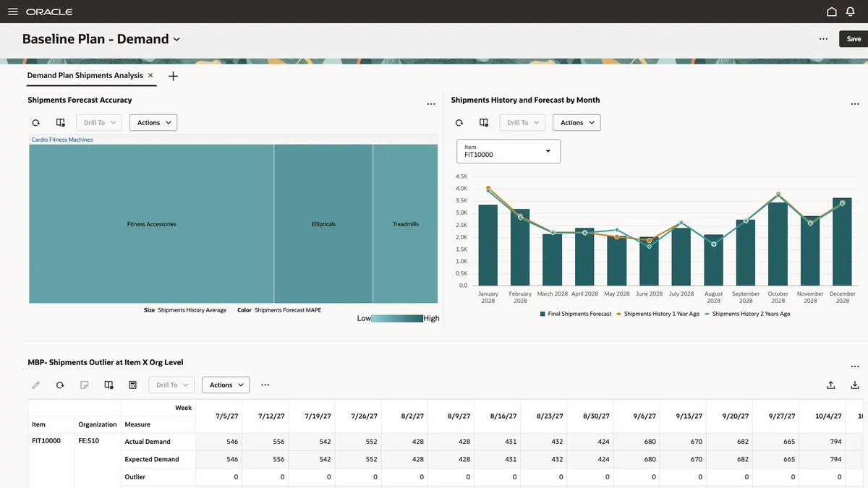This screenshot has width=868, height=488.
Task: Select Fitness Accessories treemap tile
Action: click(151, 223)
